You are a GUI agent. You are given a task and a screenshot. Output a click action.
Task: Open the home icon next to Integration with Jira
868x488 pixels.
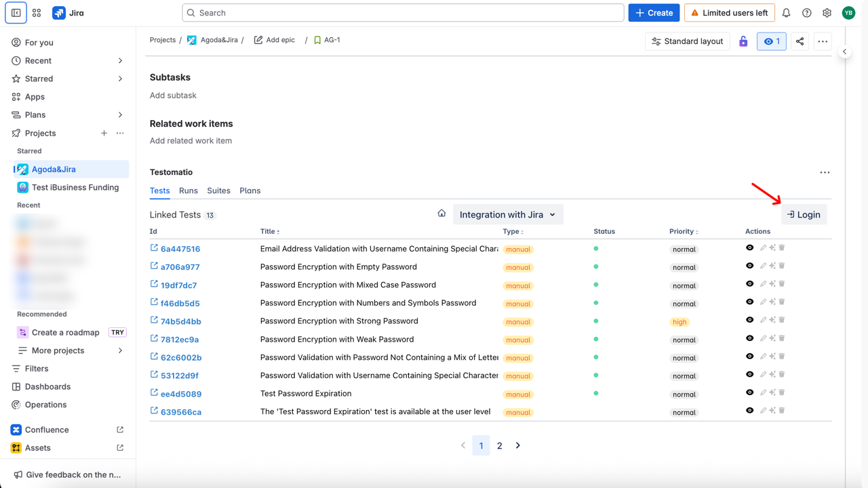point(441,212)
